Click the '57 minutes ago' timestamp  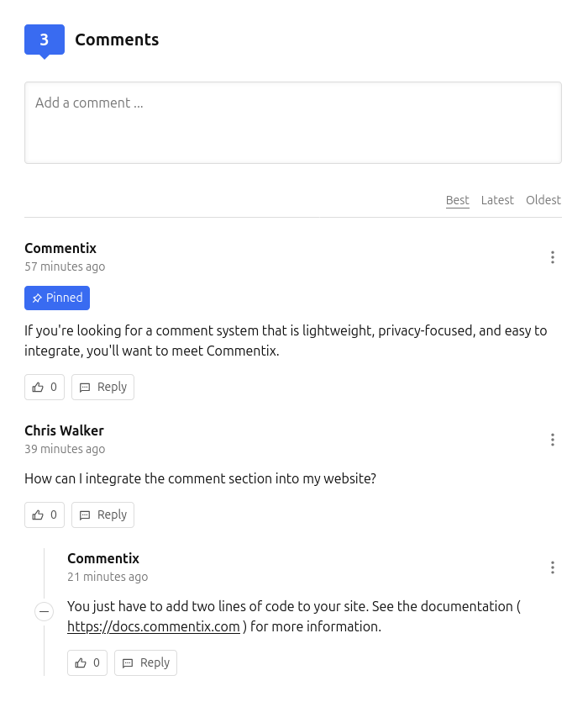65,267
